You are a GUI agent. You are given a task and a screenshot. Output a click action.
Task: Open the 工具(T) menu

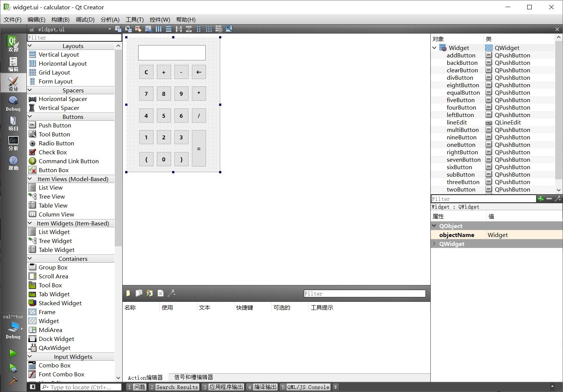point(134,19)
